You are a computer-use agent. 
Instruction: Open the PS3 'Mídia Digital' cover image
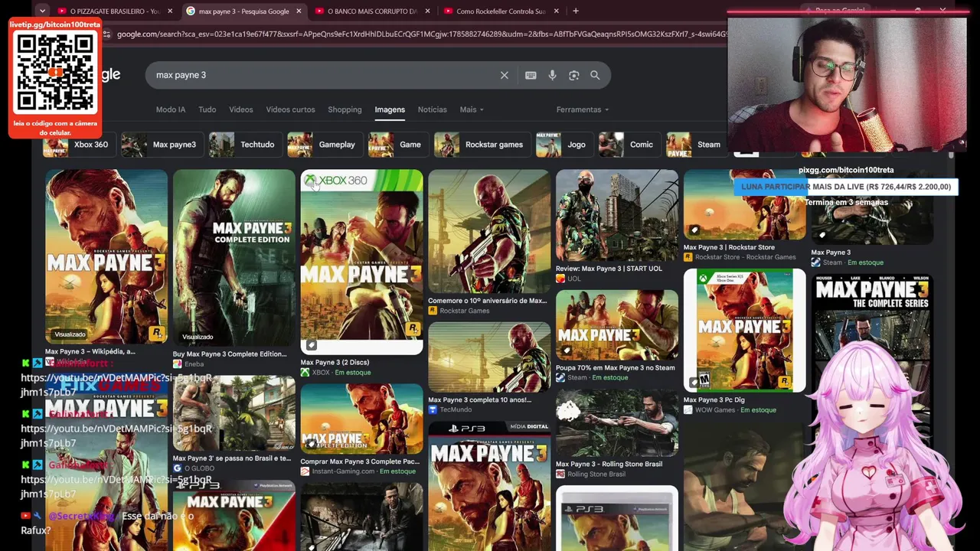pyautogui.click(x=489, y=485)
